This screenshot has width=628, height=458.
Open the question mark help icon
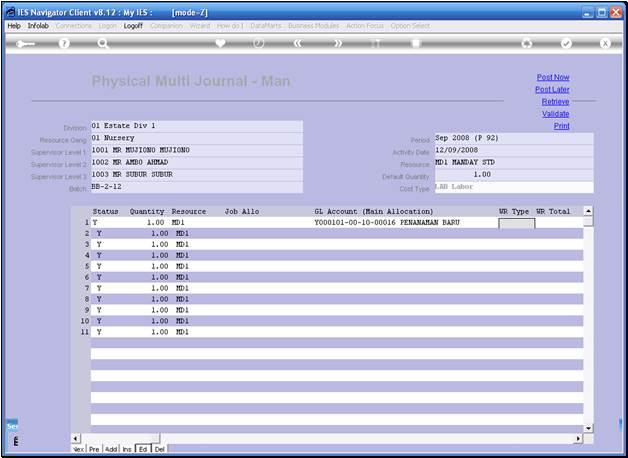point(64,44)
